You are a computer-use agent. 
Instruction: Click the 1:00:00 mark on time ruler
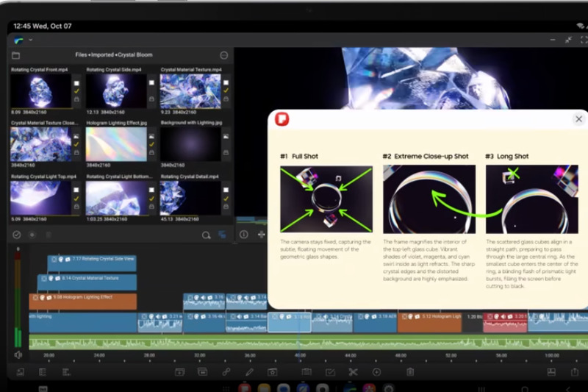point(552,355)
